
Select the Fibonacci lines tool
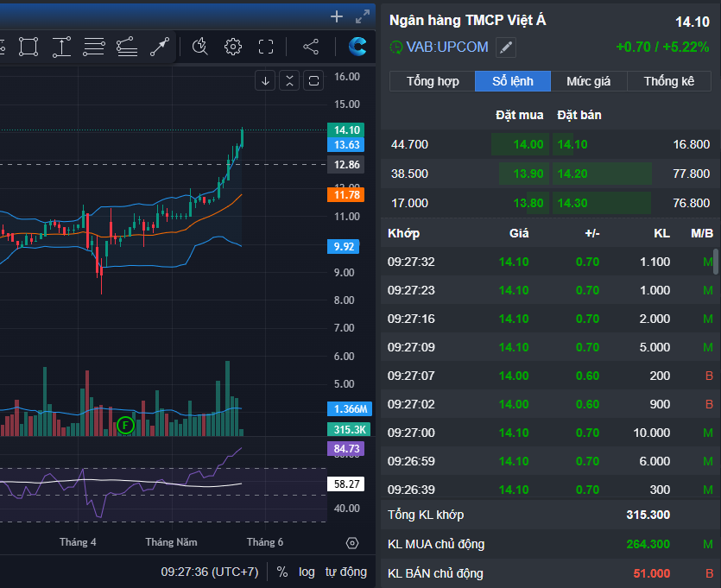[x=126, y=47]
